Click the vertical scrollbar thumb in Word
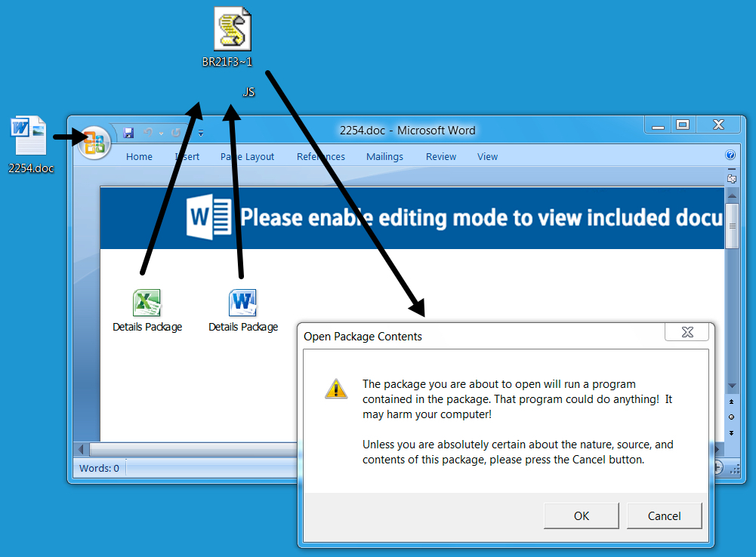The height and width of the screenshot is (557, 756). pos(731,225)
